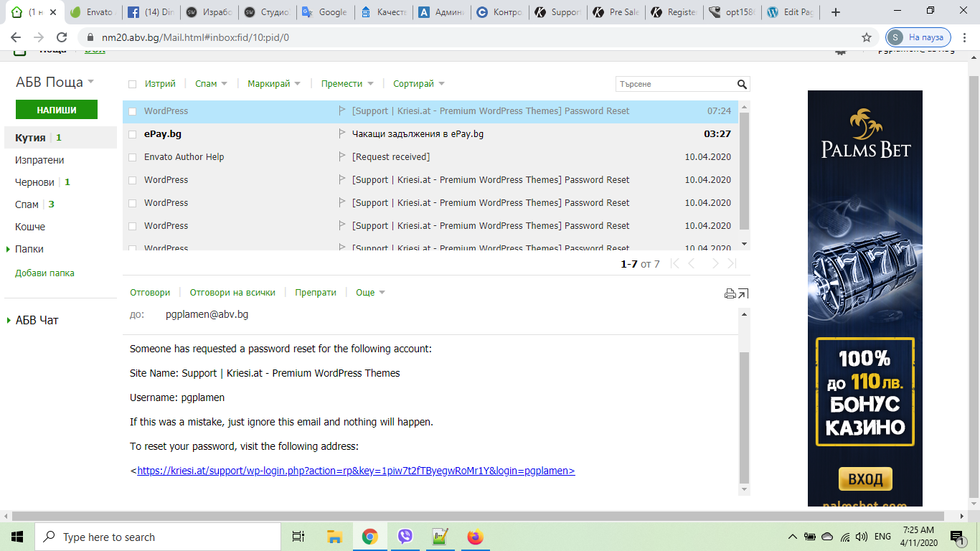
Task: Open the kriesi.at password reset link
Action: tap(356, 471)
